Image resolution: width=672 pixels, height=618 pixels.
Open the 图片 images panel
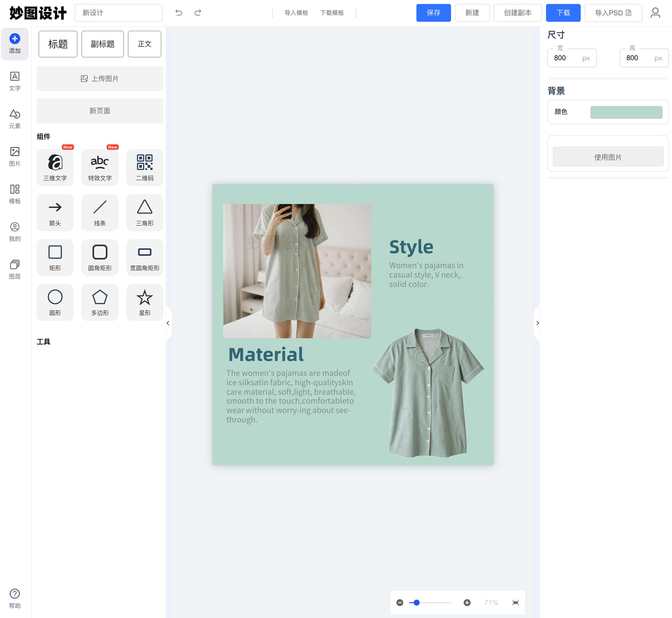(15, 155)
